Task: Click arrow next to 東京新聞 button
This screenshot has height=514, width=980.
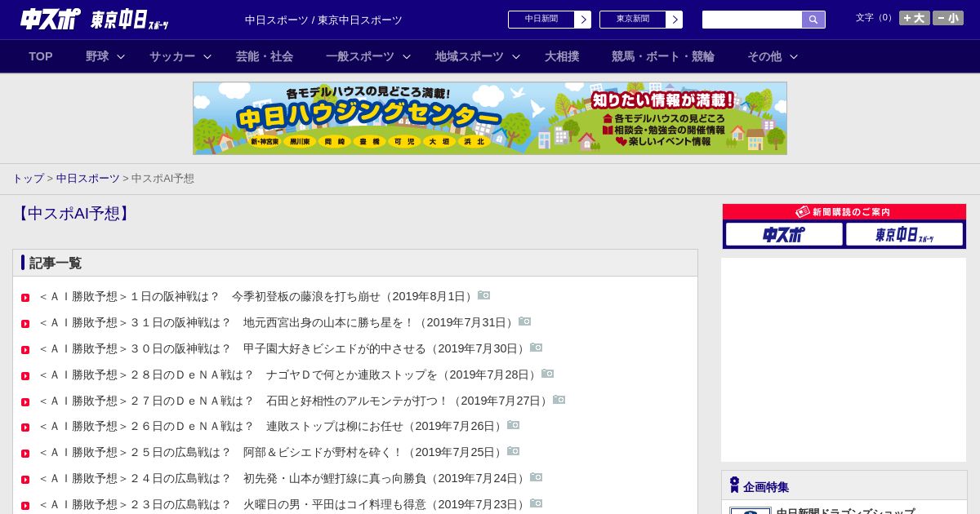Action: (x=675, y=20)
